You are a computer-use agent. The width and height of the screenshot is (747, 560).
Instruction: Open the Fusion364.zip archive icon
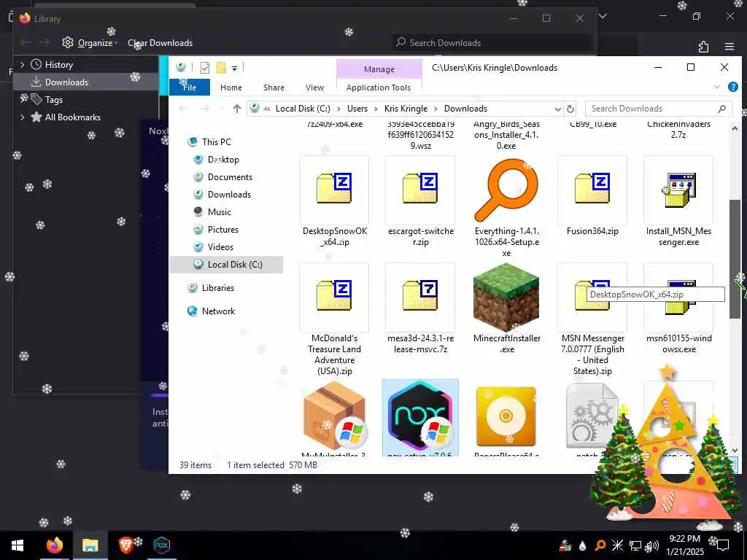pos(592,189)
